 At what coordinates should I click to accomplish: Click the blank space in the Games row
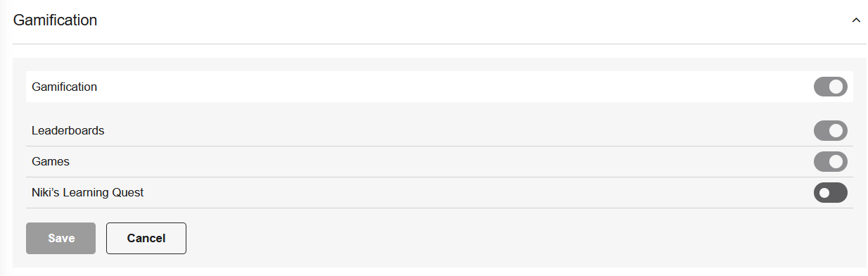442,161
